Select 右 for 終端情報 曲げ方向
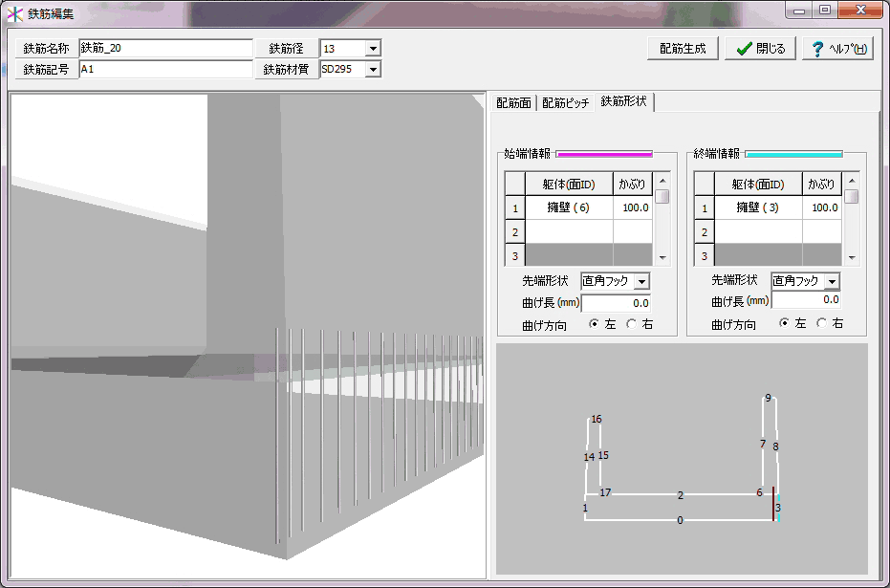The image size is (890, 588). (822, 323)
